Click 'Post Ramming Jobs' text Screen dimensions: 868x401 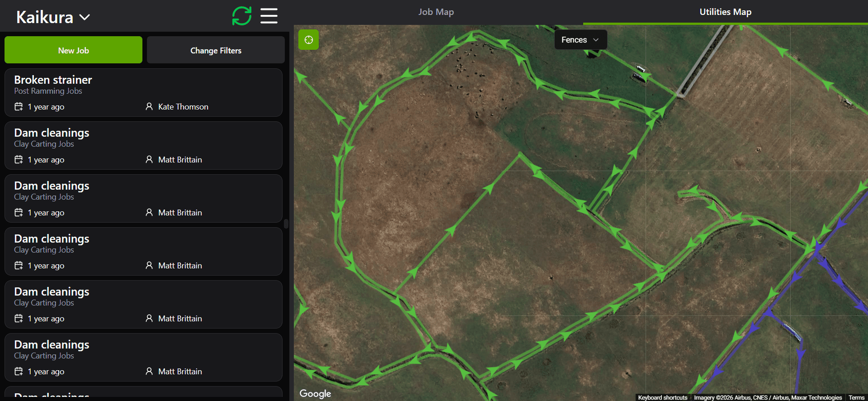pos(48,91)
